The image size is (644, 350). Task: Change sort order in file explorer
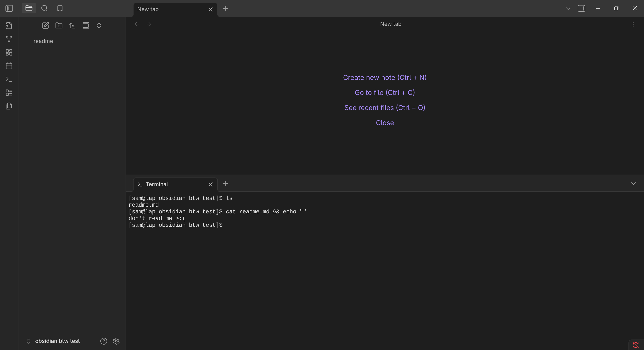click(72, 26)
